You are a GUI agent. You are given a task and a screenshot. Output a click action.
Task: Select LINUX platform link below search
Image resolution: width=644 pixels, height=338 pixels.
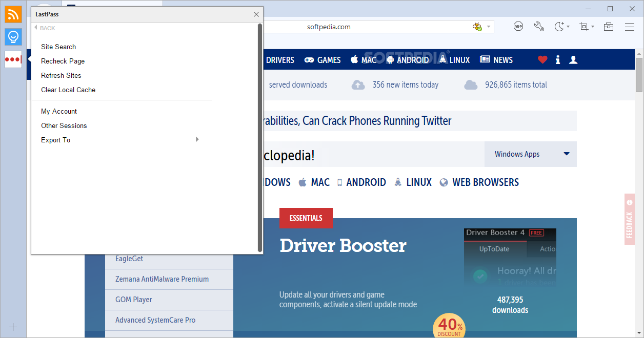(x=413, y=182)
